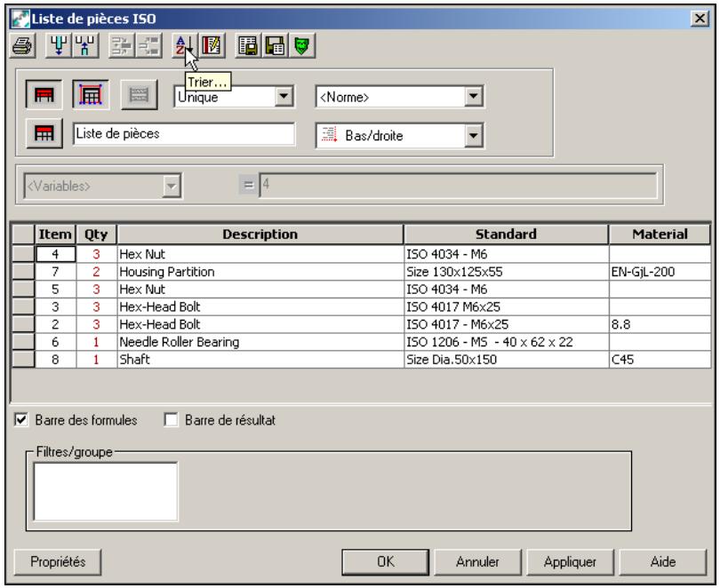Click the first grayed indent rows icon
The image size is (720, 588).
pos(122,45)
